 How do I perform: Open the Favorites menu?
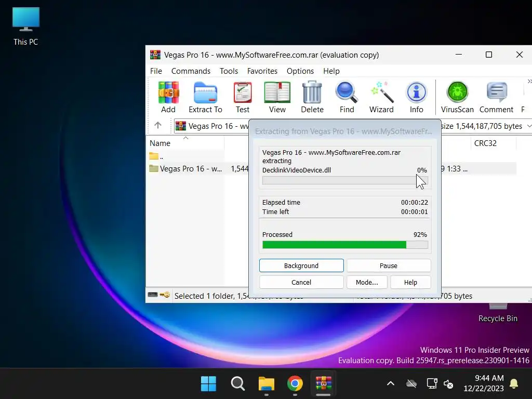[x=262, y=71]
